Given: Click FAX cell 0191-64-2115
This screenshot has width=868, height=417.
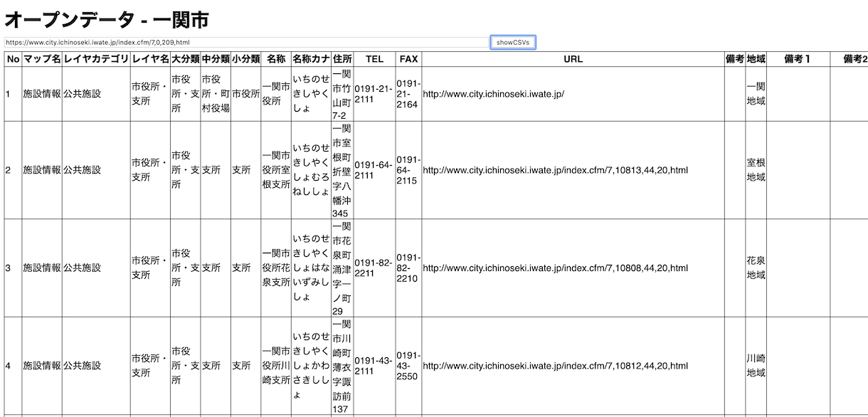Looking at the screenshot, I should (408, 170).
